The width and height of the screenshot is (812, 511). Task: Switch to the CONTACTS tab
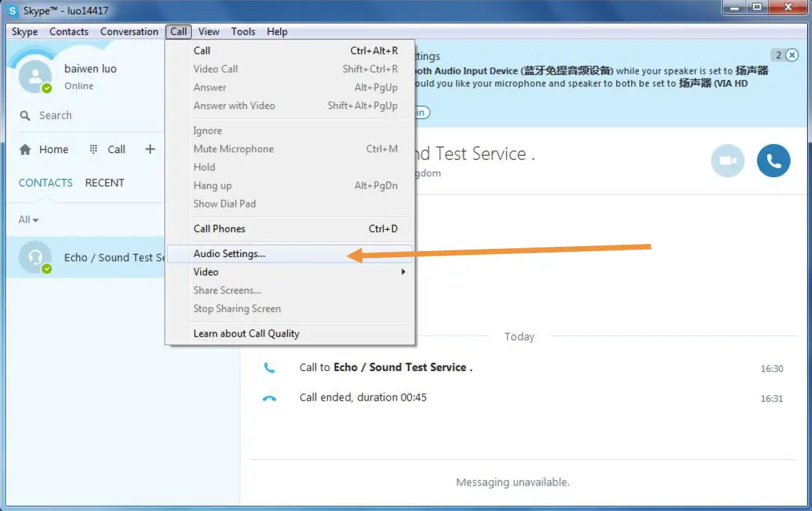46,183
